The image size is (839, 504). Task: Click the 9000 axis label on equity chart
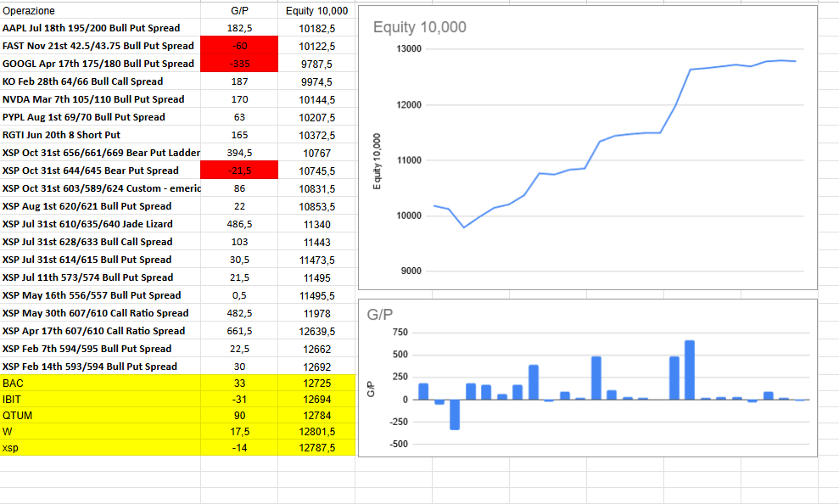pyautogui.click(x=413, y=271)
